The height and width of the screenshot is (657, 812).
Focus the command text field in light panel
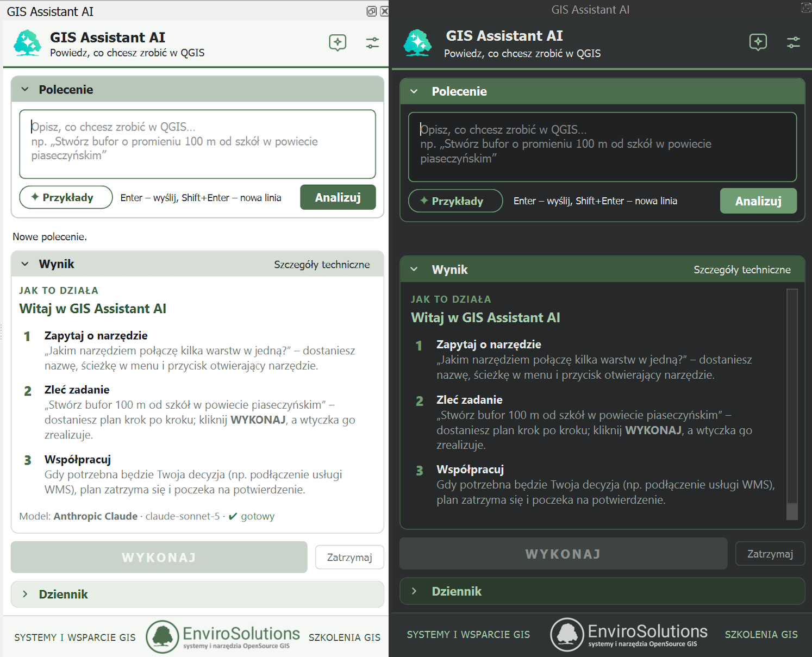198,144
